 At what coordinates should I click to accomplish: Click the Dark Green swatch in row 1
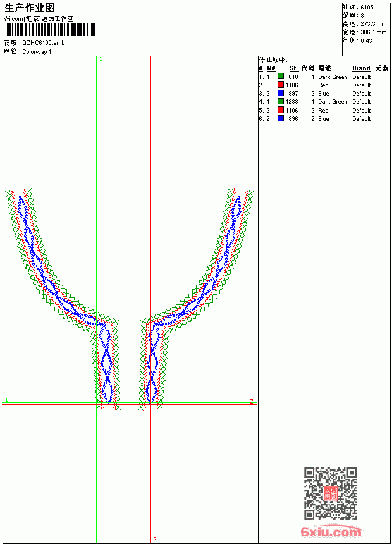tap(281, 77)
